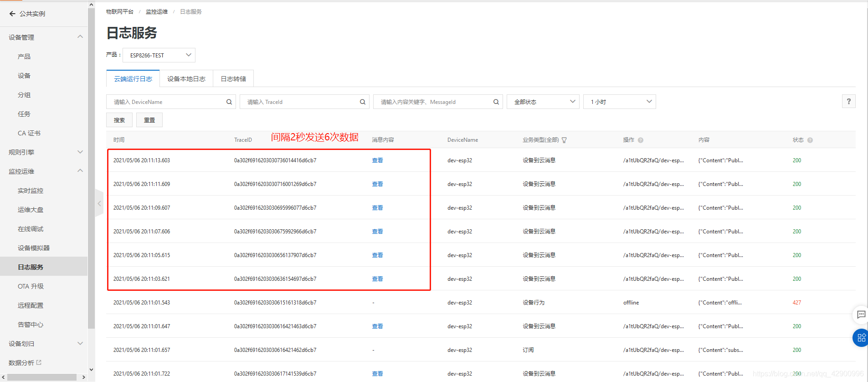
Task: Click the offline operation cell
Action: coord(631,303)
